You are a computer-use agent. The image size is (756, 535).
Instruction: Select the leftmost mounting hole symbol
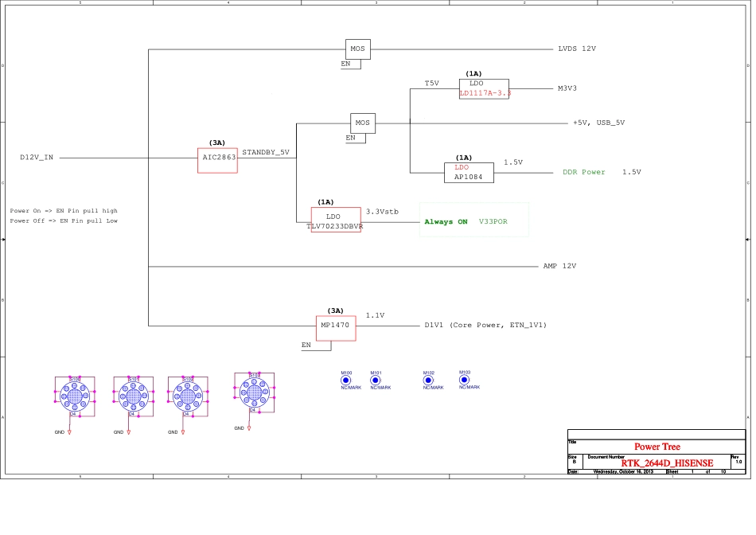coord(74,396)
